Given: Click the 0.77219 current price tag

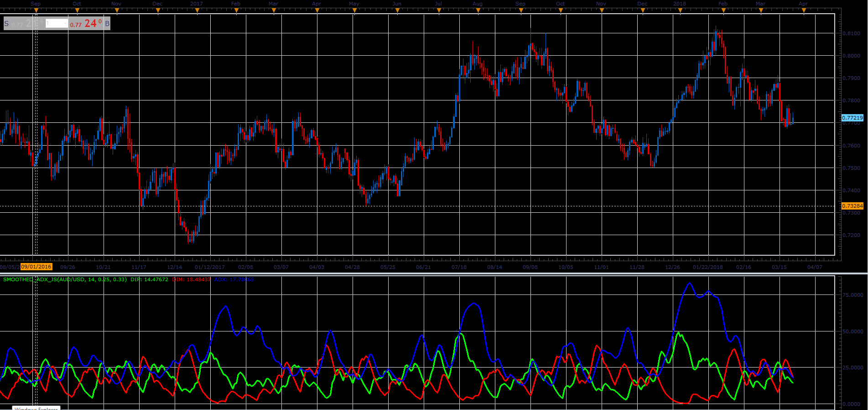Looking at the screenshot, I should click(x=852, y=118).
